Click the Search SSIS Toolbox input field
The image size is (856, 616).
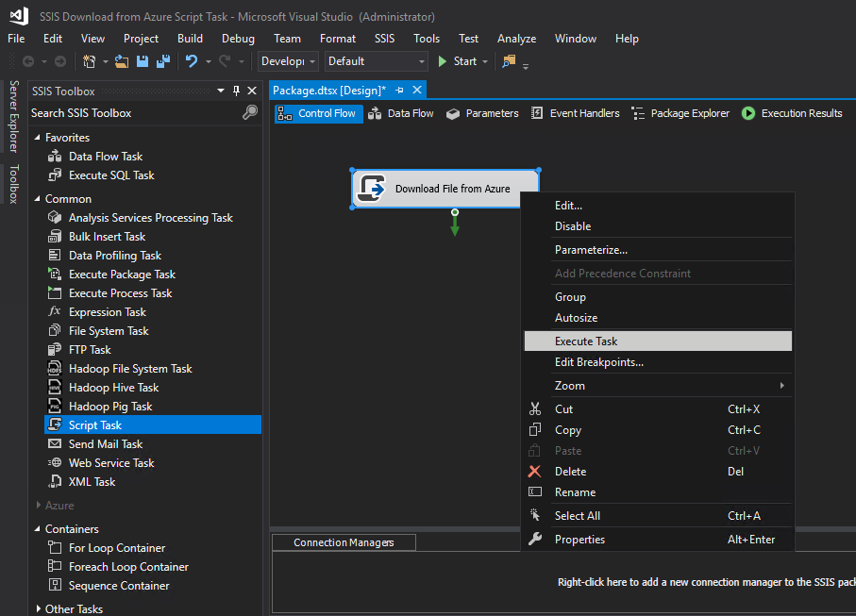135,113
